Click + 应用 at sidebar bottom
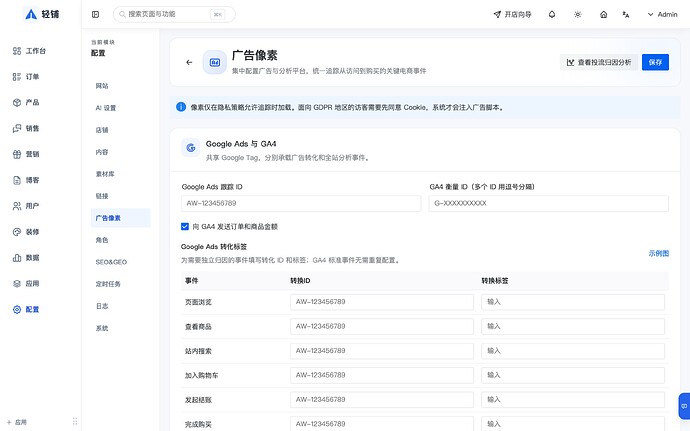The height and width of the screenshot is (431, 690). tap(17, 422)
